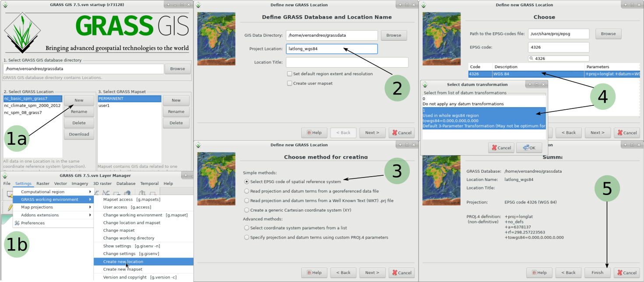Open the Temporal menu
Screen dimensions: 644x282
[x=150, y=184]
